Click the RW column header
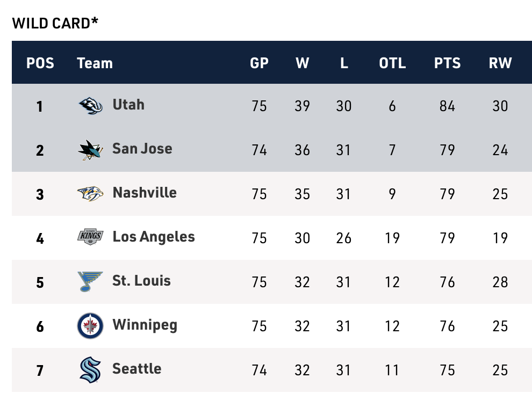Screen dimensions: 532x393 tap(500, 63)
